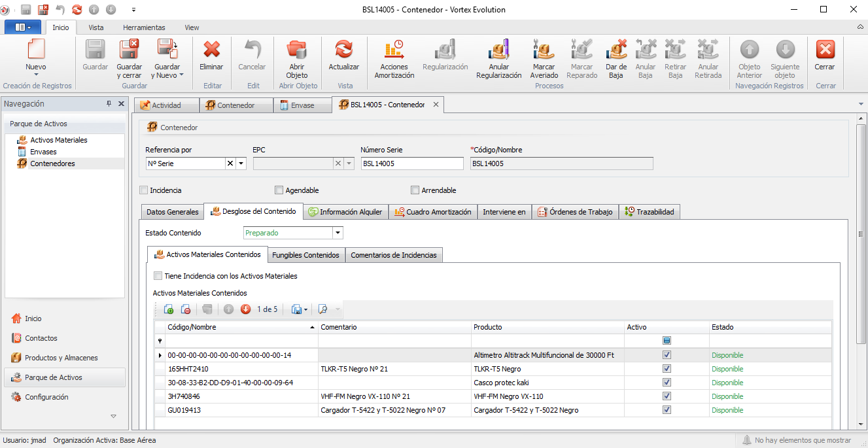868x448 pixels.
Task: Click the Guardar y cerrar icon
Action: (129, 50)
